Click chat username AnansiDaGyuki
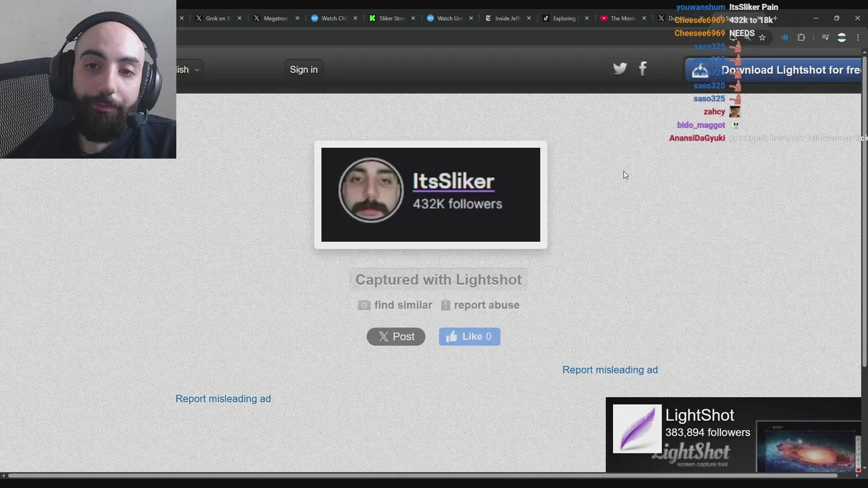The width and height of the screenshot is (868, 488). pos(697,138)
